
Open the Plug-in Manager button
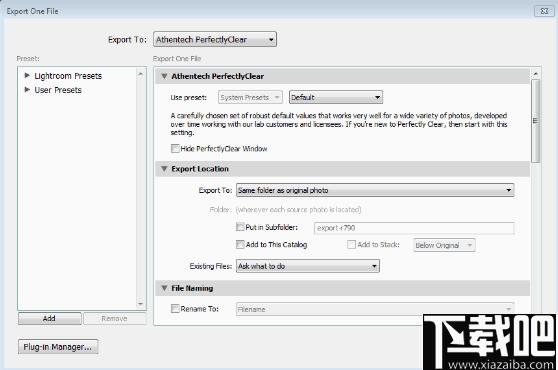tap(58, 347)
